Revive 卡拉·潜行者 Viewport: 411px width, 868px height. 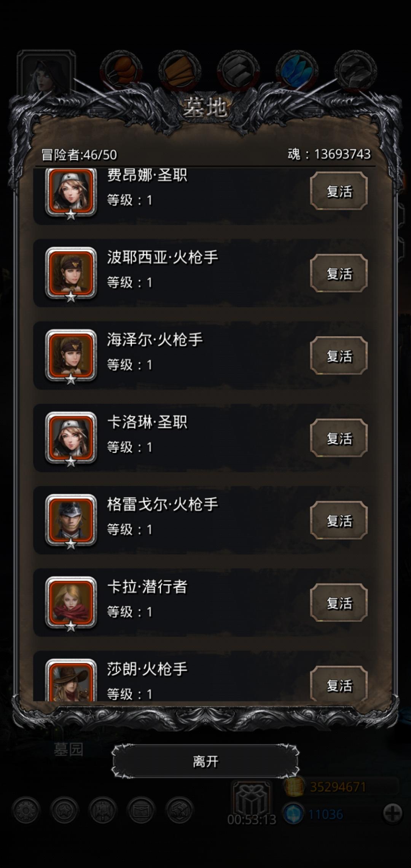pos(339,603)
